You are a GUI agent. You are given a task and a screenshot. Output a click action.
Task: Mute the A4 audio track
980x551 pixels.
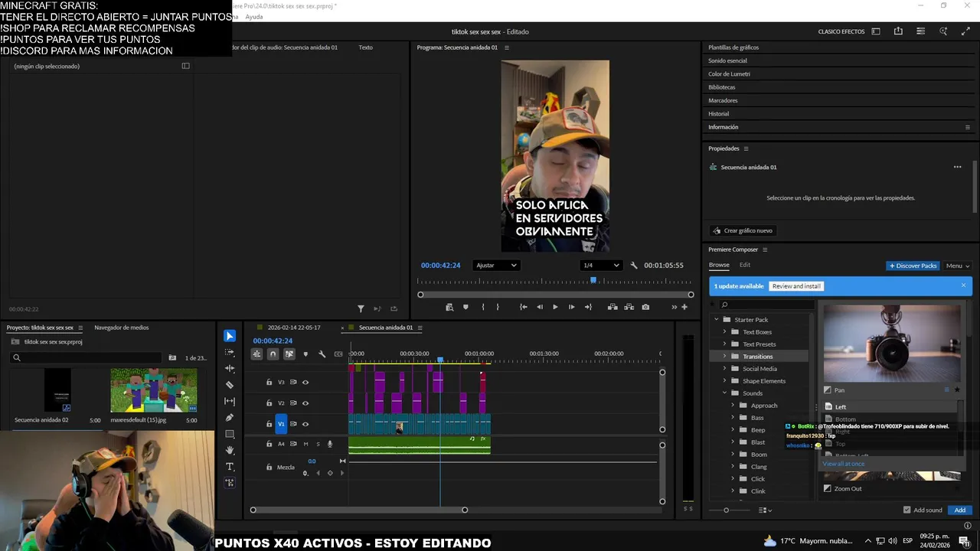[x=305, y=444]
